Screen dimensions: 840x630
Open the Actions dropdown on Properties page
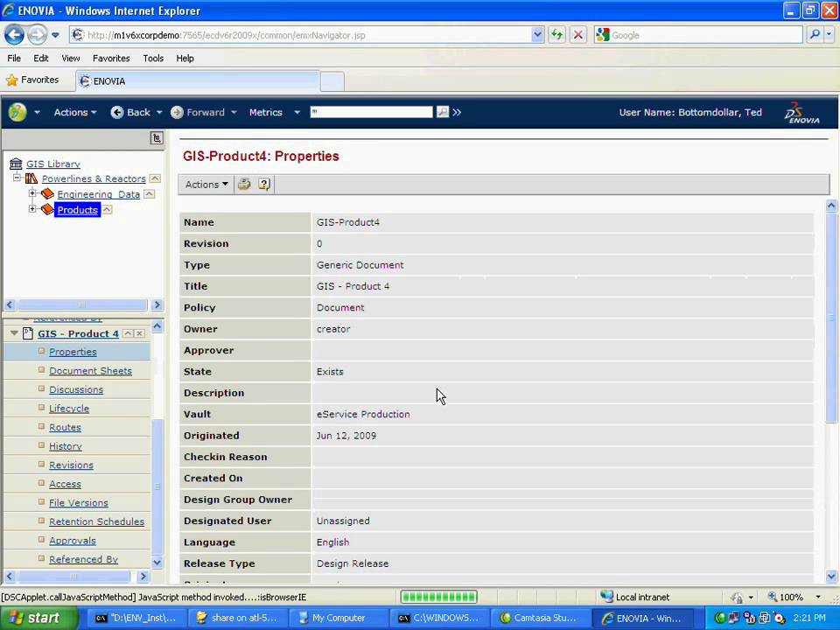(x=206, y=185)
